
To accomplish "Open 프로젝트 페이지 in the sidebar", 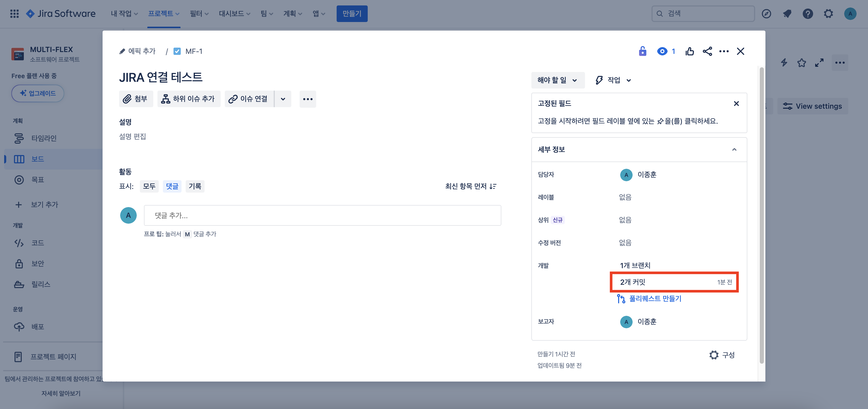I will [54, 357].
